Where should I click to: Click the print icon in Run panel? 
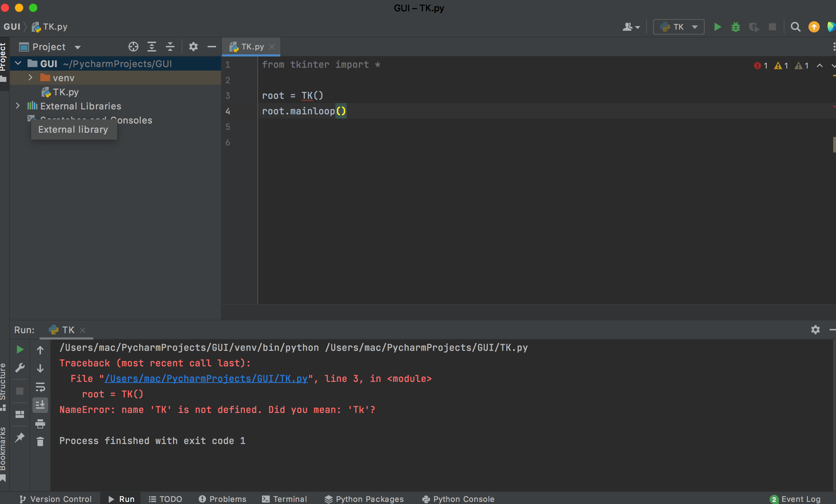click(x=40, y=424)
